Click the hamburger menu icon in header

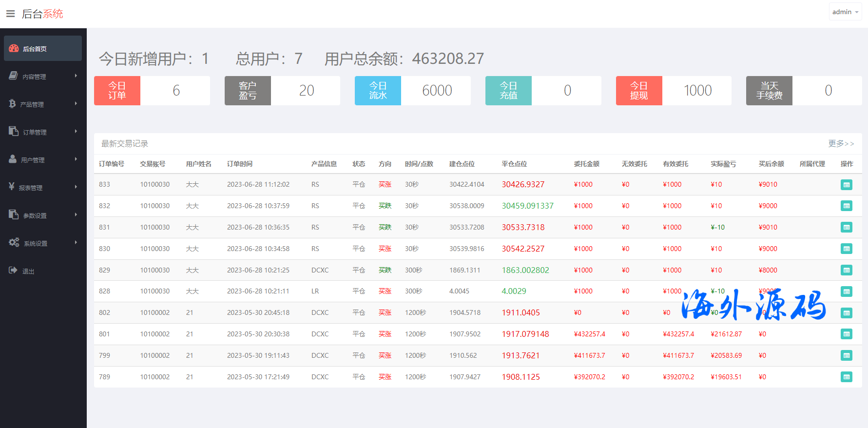(10, 14)
